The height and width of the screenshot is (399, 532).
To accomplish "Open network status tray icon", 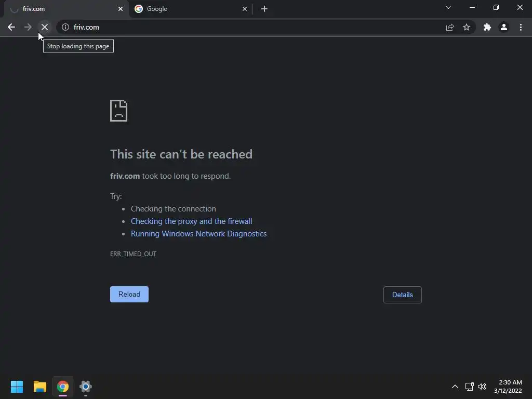I will coord(469,387).
